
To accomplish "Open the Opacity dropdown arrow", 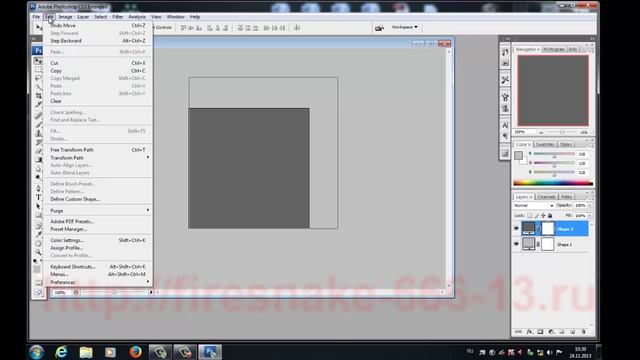I will [590, 205].
